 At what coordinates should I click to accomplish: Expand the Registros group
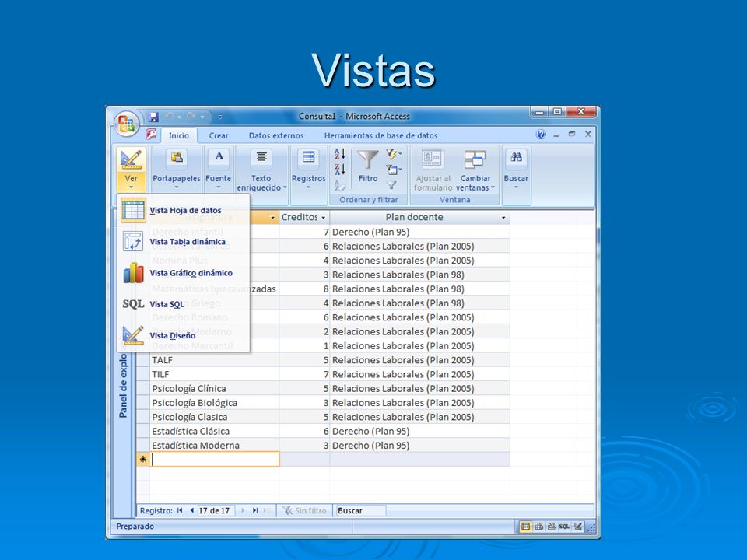pos(308,169)
